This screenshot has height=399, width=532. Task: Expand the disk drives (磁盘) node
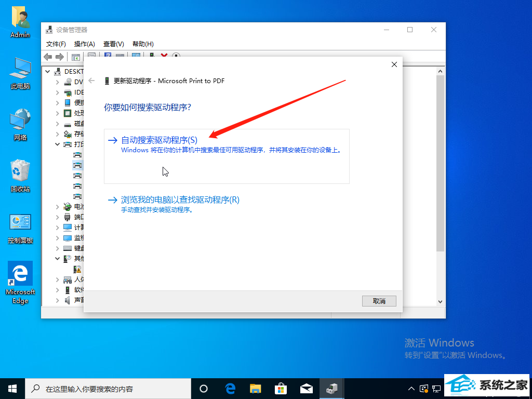pyautogui.click(x=58, y=124)
